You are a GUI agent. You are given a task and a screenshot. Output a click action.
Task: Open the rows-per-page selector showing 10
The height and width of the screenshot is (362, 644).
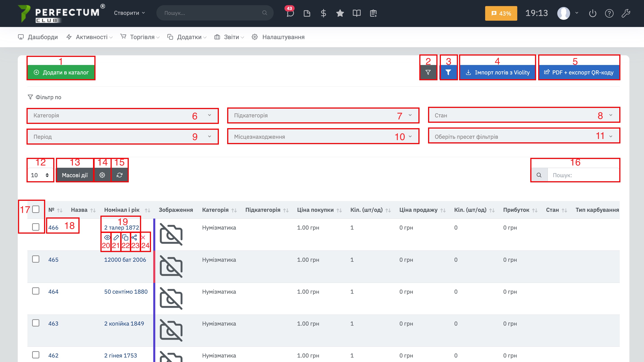coord(40,175)
